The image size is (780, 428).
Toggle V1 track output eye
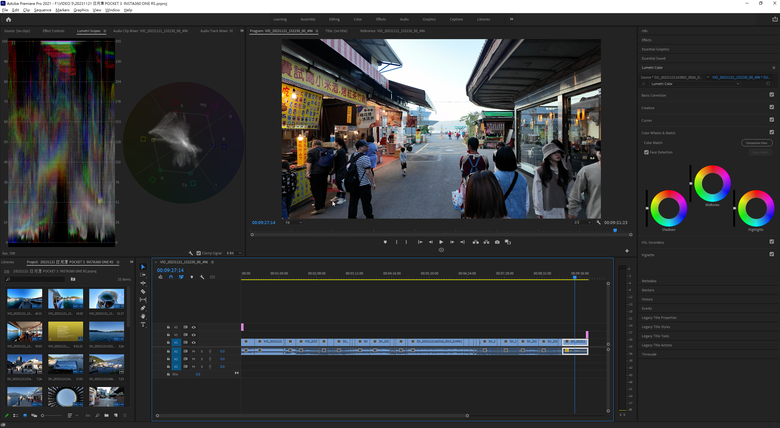[194, 342]
